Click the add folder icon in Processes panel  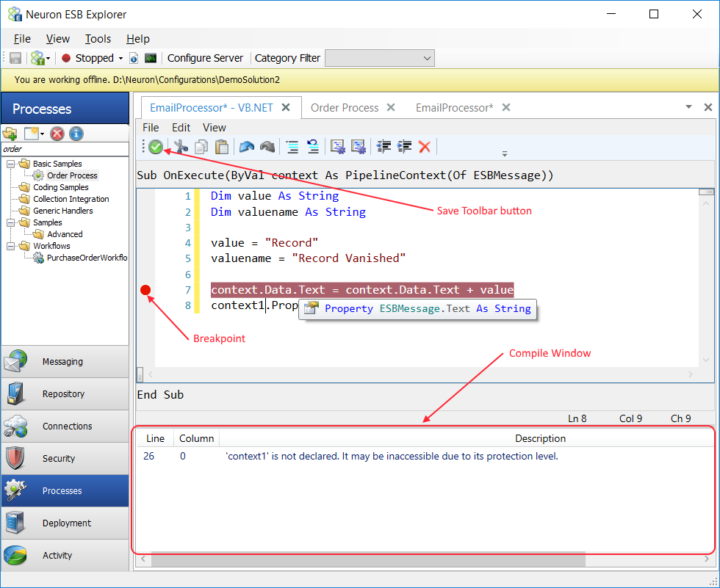(x=10, y=134)
